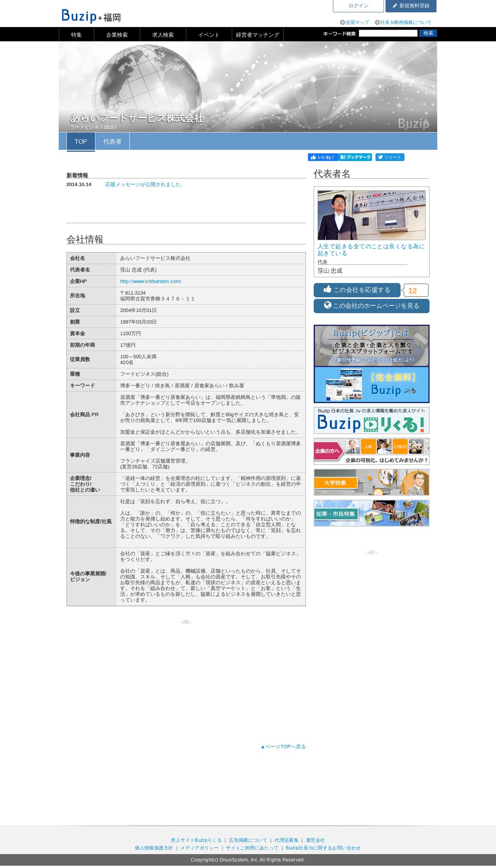The image size is (496, 868).
Task: Click the Hatena ブックマーク button
Action: tap(355, 157)
